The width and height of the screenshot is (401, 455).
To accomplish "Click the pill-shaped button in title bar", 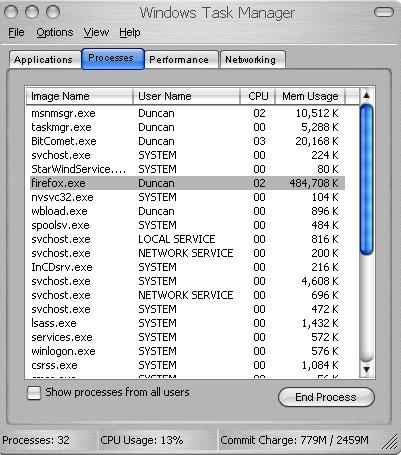I will [384, 13].
